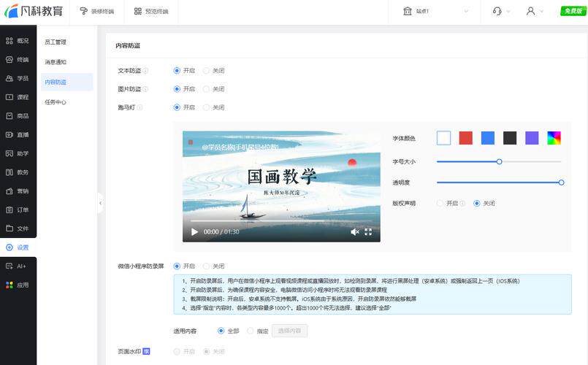Go to 商品 in the sidebar
Image resolution: width=588 pixels, height=365 pixels.
18,116
